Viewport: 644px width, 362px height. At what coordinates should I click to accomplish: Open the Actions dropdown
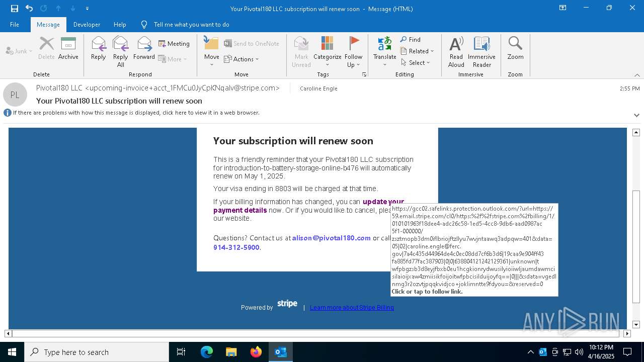[242, 59]
